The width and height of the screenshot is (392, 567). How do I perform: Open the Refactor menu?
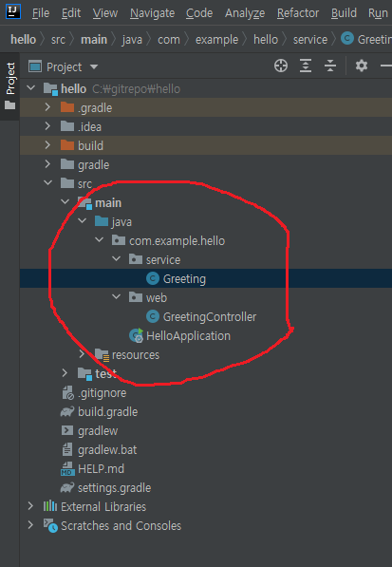(x=298, y=13)
